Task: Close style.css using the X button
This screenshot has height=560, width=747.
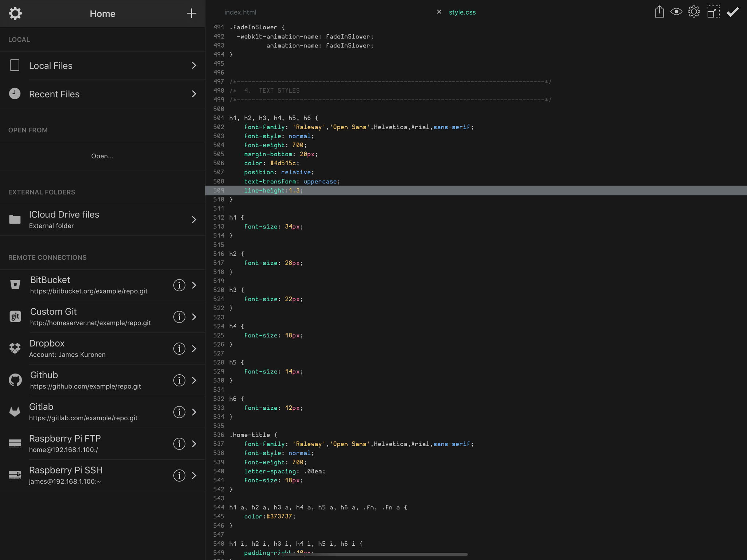Action: 438,12
